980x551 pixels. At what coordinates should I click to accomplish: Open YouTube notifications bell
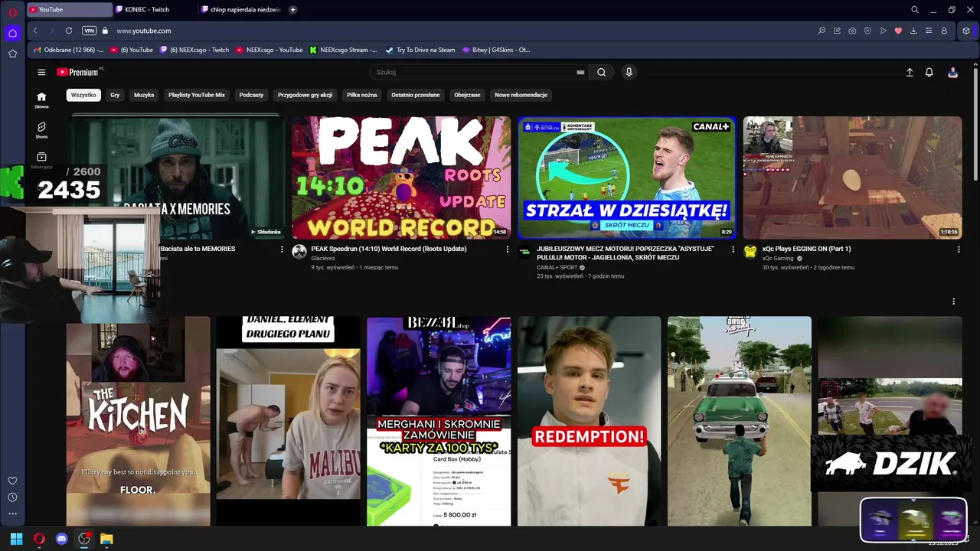(x=929, y=72)
